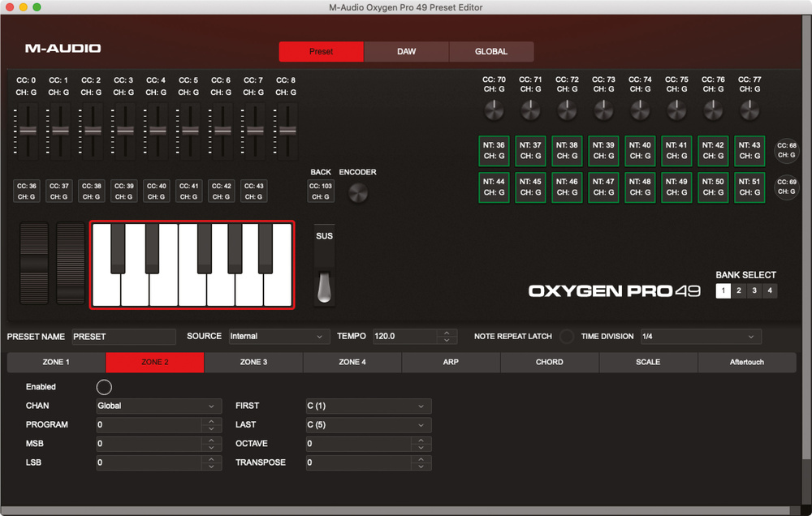Select the modulation wheel
This screenshot has width=812, height=516.
tap(71, 264)
